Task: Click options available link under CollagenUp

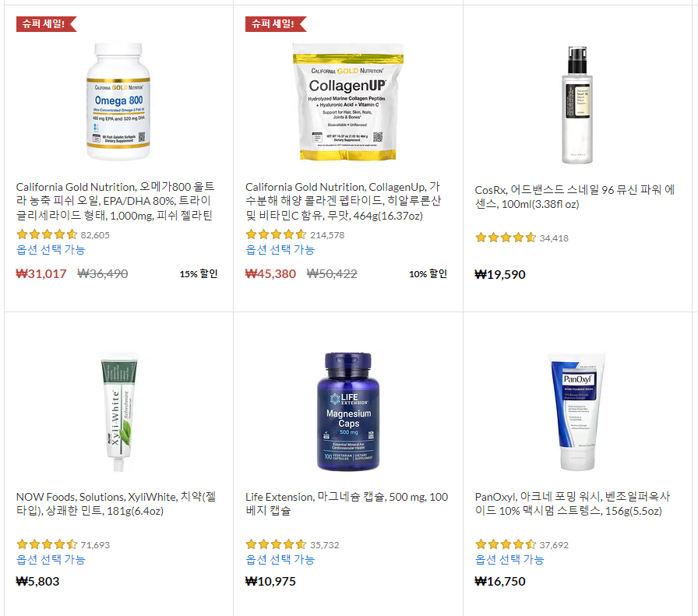Action: click(280, 250)
